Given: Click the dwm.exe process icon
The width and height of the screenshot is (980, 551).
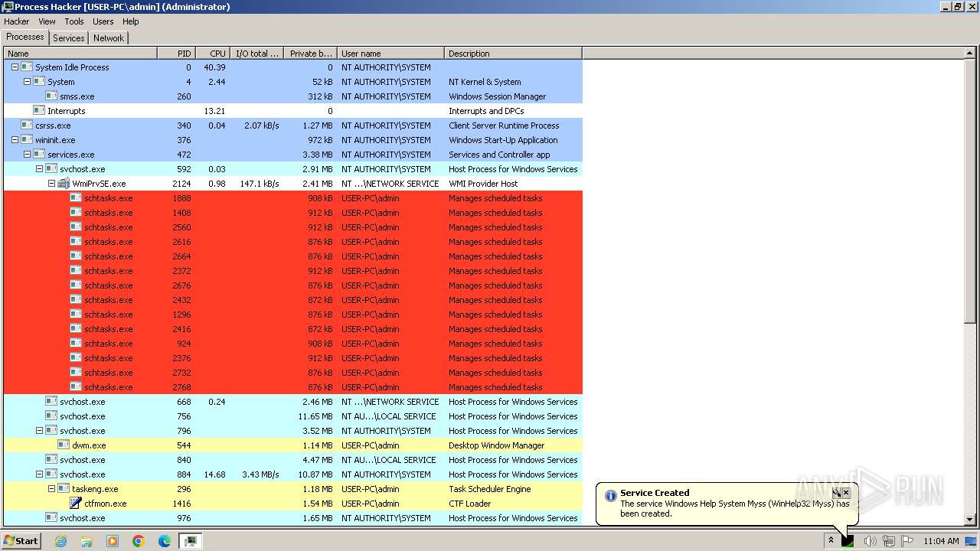Looking at the screenshot, I should (x=64, y=445).
